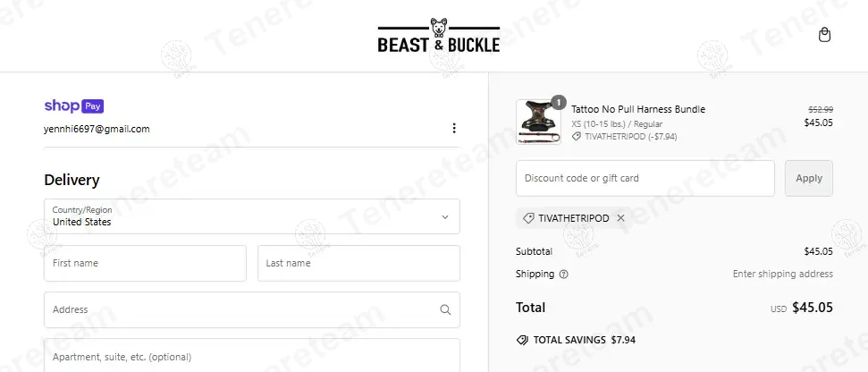The height and width of the screenshot is (372, 868).
Task: Click the discount code or gift card field
Action: point(645,178)
